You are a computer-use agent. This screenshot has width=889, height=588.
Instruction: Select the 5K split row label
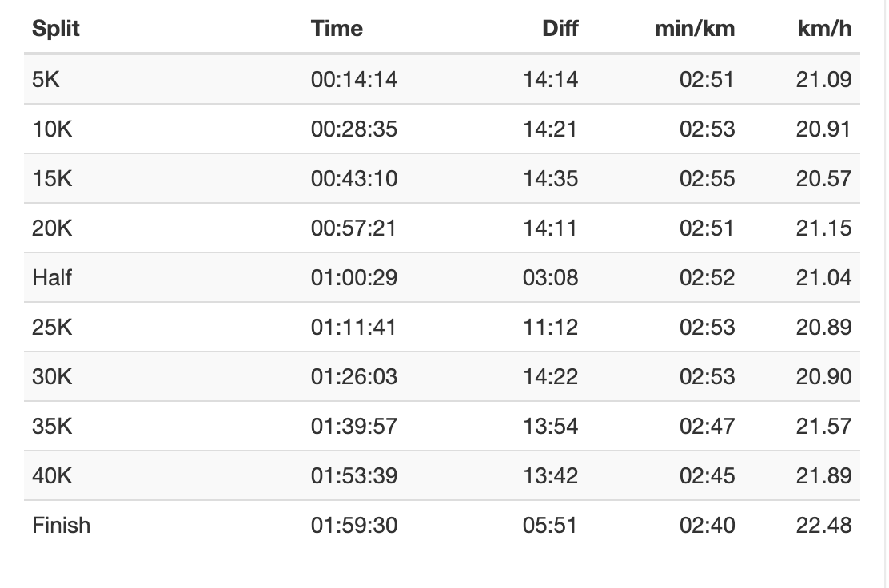pyautogui.click(x=46, y=79)
